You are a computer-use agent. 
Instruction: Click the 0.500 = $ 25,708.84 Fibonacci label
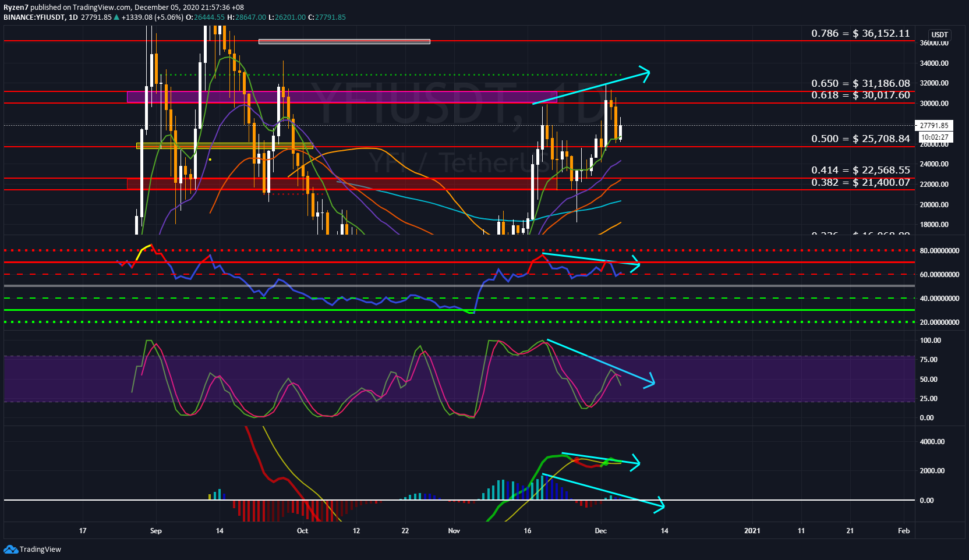click(x=861, y=139)
